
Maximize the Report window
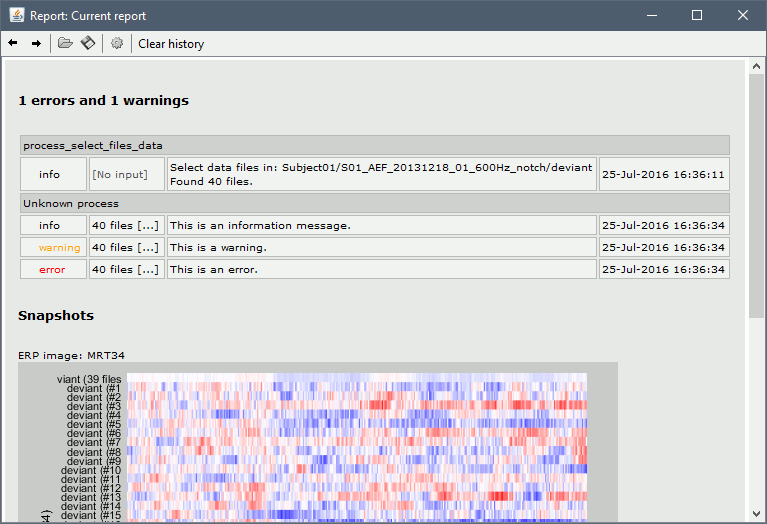697,15
